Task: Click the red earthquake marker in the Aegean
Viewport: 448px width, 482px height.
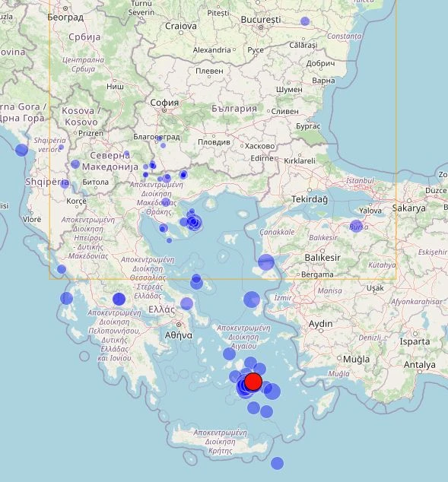Action: pyautogui.click(x=253, y=382)
